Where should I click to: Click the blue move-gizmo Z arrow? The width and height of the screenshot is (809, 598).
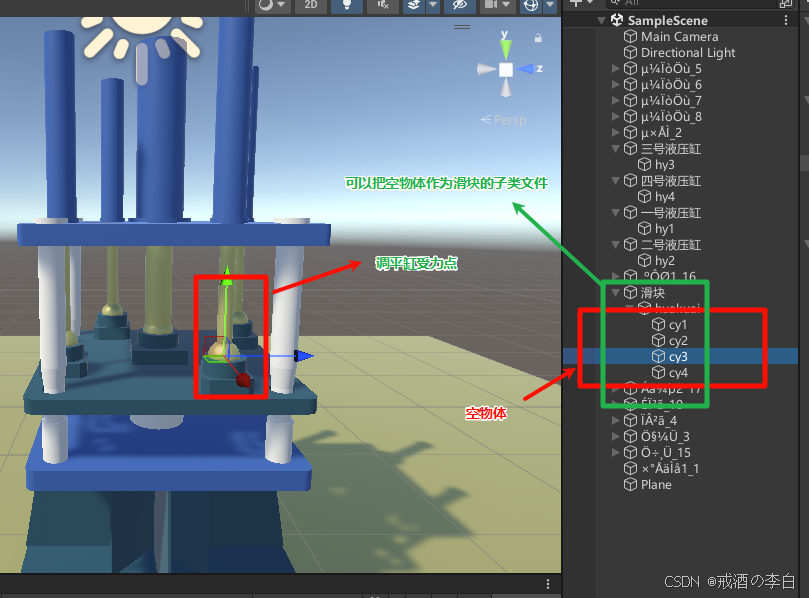click(303, 355)
